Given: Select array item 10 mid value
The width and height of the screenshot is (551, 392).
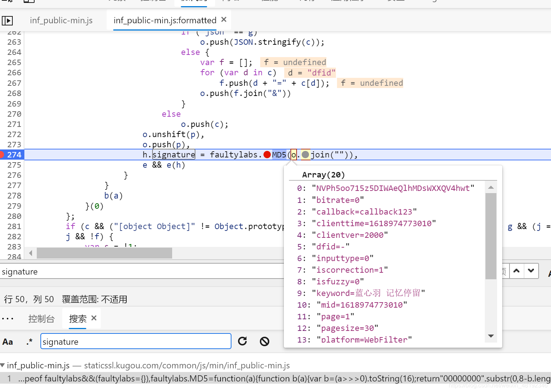Looking at the screenshot, I should coord(362,305).
